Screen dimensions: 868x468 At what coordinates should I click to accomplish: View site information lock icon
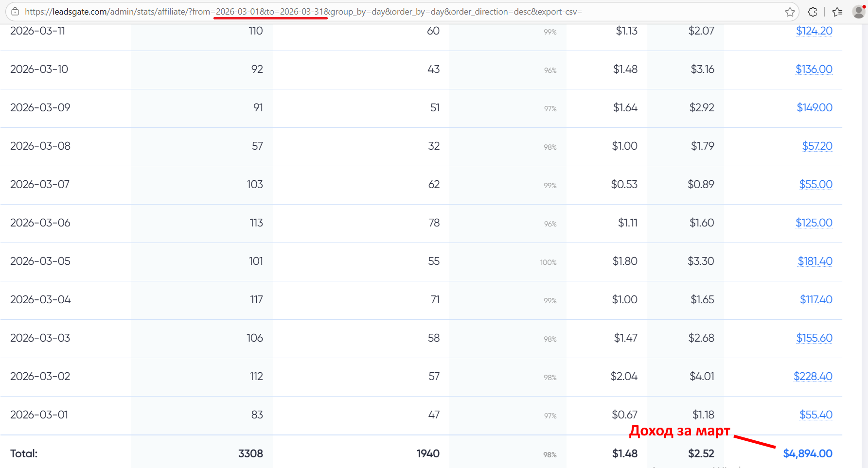15,12
